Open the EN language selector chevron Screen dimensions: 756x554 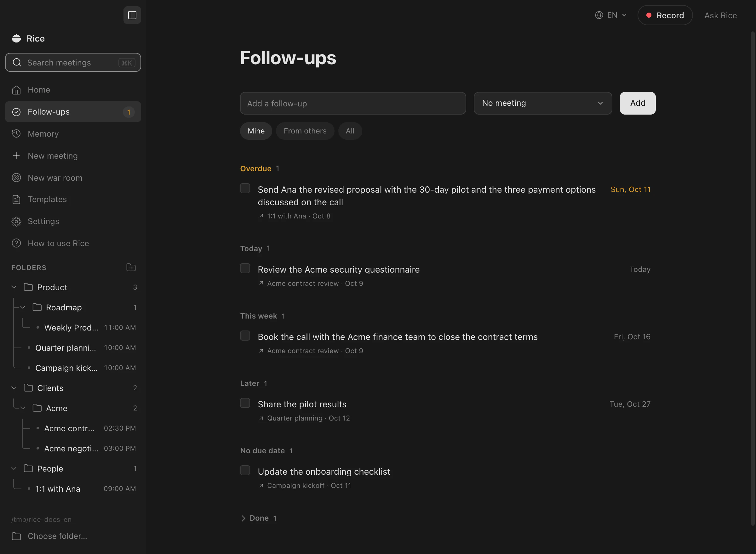click(x=624, y=15)
